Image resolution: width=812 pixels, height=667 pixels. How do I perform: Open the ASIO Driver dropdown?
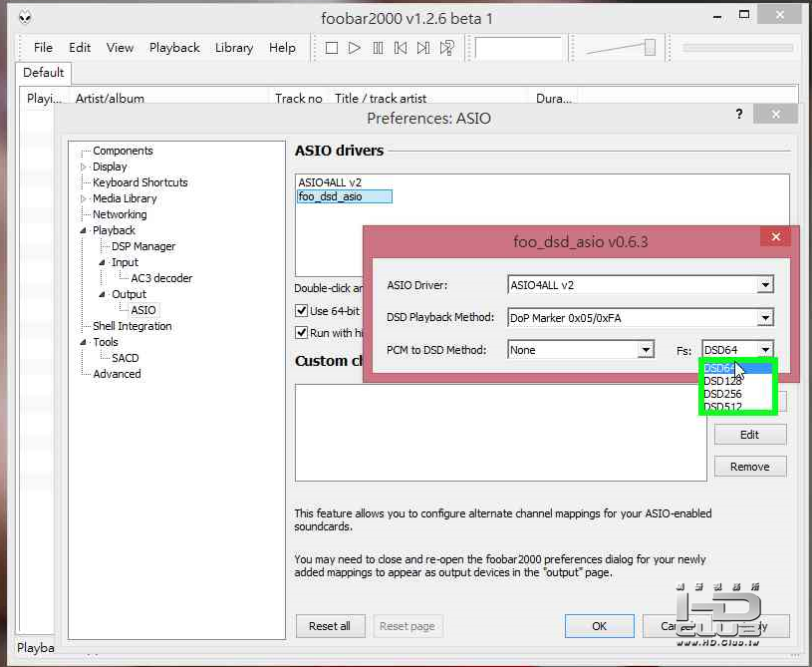coord(765,285)
